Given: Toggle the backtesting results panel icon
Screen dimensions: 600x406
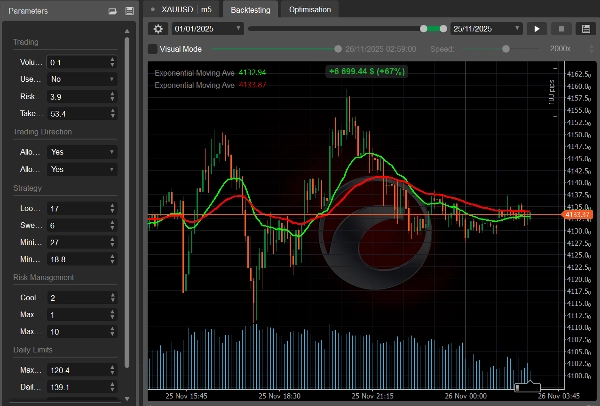Looking at the screenshot, I should 586,29.
